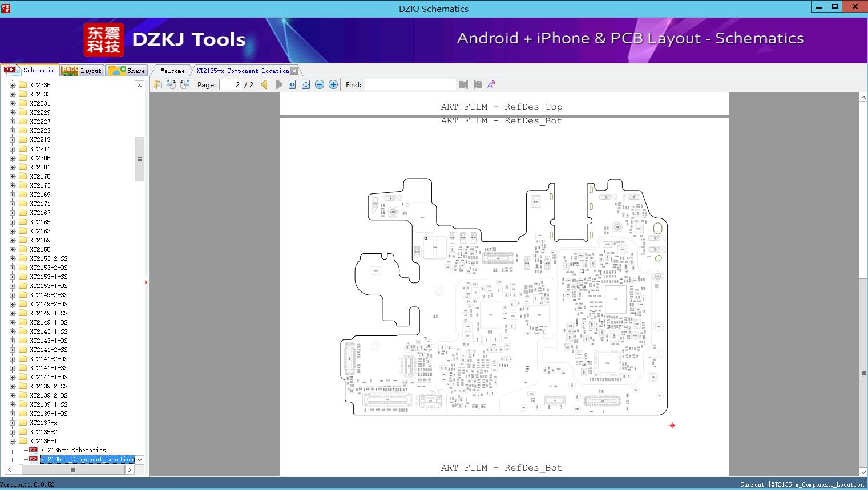Click inside the Find search box
868x490 pixels.
click(x=410, y=84)
